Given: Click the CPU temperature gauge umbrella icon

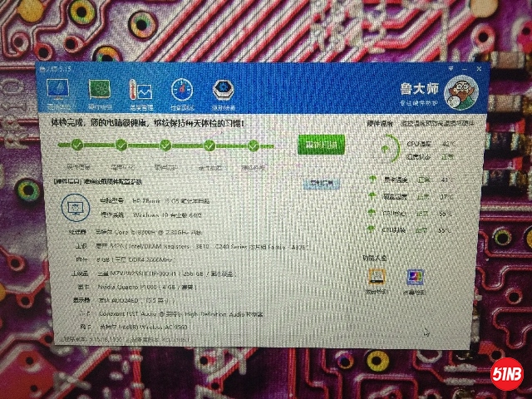Looking at the screenshot, I should click(x=386, y=149).
